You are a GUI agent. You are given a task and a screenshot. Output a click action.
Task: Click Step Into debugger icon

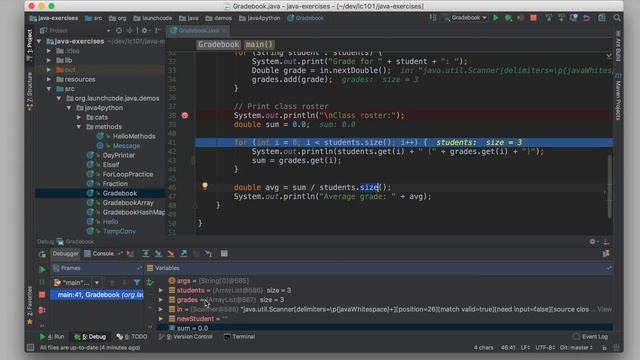pos(158,253)
